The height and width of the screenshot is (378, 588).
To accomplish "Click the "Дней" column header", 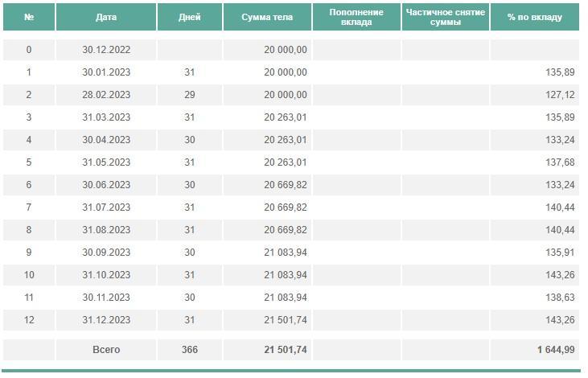I will (190, 17).
